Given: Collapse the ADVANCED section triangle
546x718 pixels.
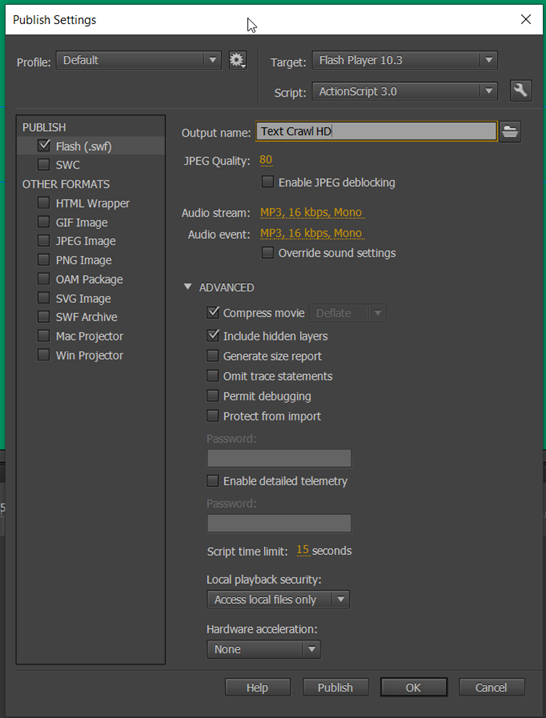Looking at the screenshot, I should [x=187, y=287].
